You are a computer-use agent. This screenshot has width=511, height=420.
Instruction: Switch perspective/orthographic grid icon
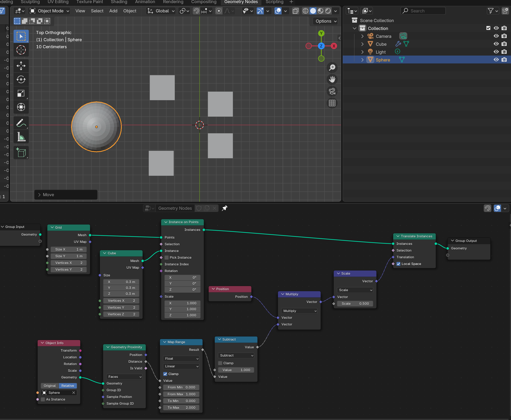pyautogui.click(x=332, y=103)
